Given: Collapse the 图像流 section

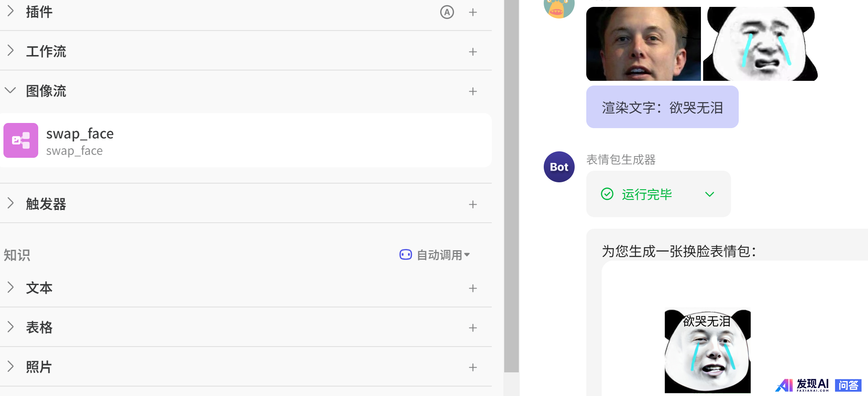Looking at the screenshot, I should click(x=11, y=91).
